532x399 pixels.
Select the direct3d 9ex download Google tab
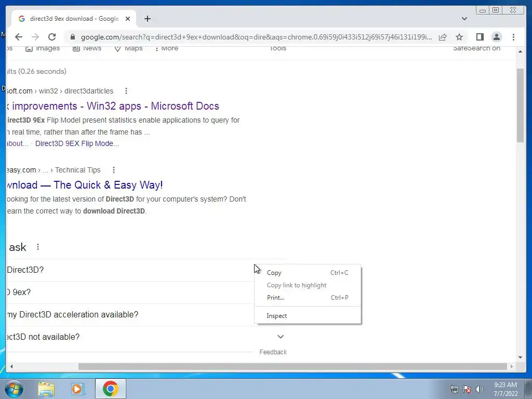tap(74, 19)
